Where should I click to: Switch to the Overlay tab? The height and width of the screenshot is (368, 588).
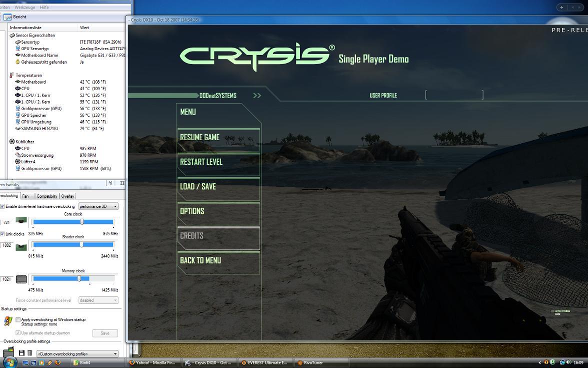(x=67, y=196)
